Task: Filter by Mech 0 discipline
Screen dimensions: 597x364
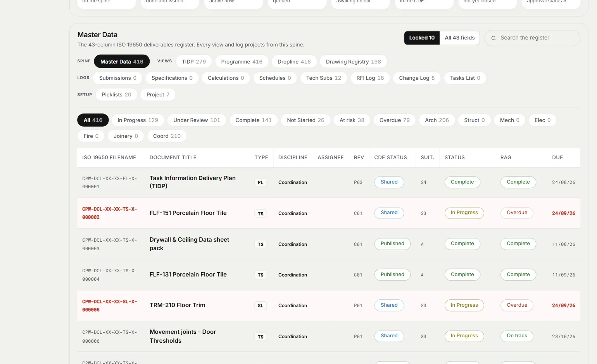Action: pos(509,120)
